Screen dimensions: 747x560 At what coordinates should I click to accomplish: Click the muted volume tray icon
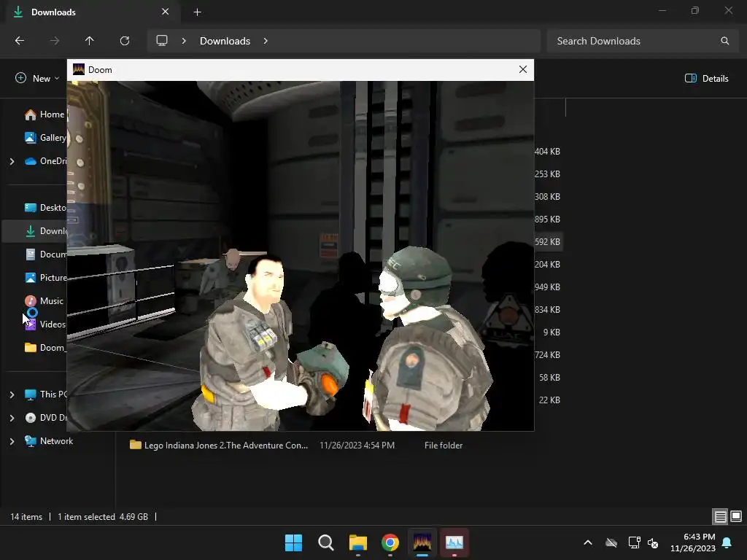tap(653, 542)
